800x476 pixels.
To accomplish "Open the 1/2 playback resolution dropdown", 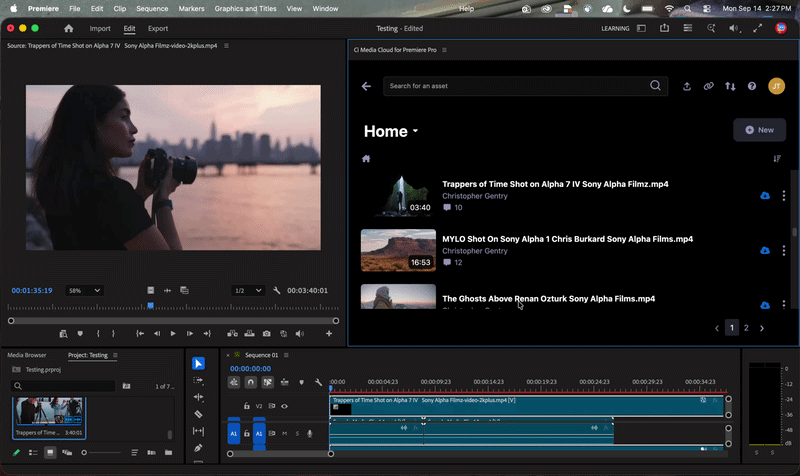I will click(x=248, y=290).
